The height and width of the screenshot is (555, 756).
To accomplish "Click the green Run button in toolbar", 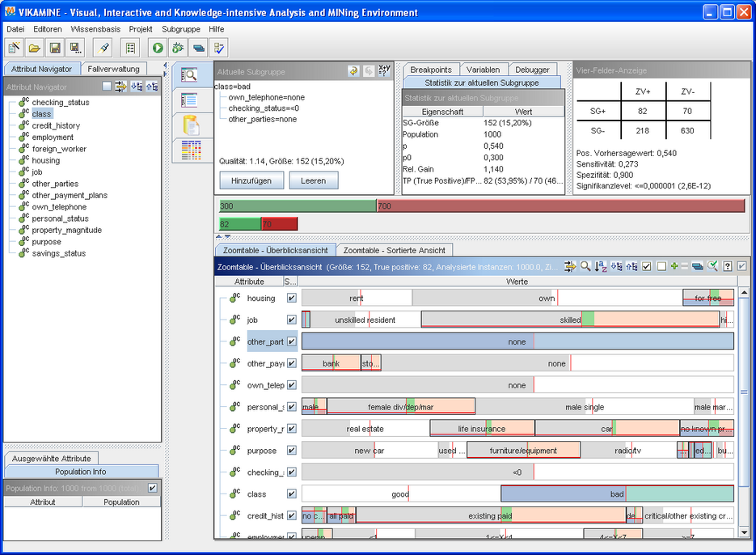I will pos(158,49).
